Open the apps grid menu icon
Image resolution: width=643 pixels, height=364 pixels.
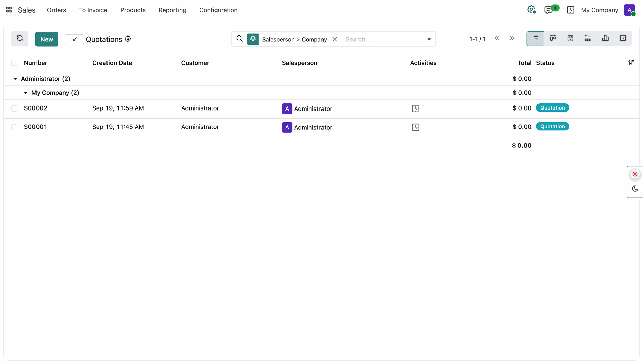(x=9, y=10)
